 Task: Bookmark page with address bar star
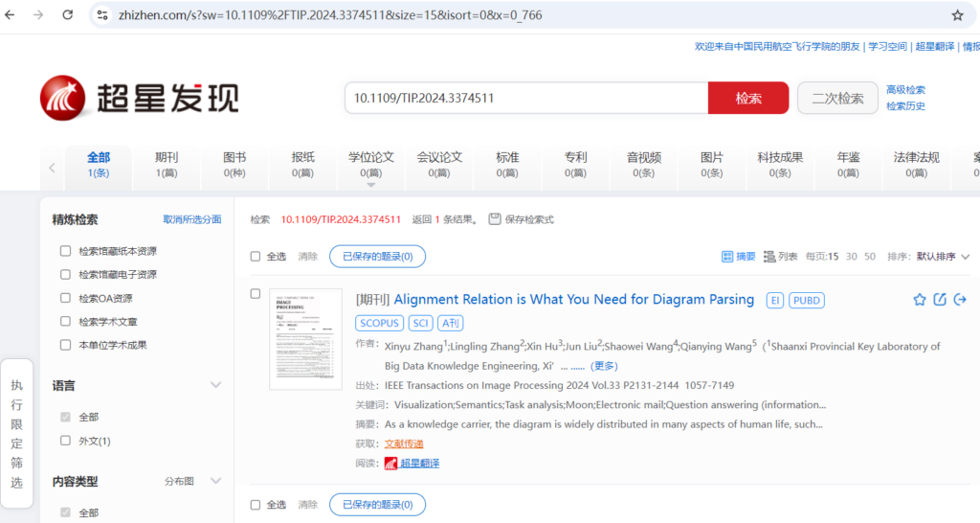957,15
